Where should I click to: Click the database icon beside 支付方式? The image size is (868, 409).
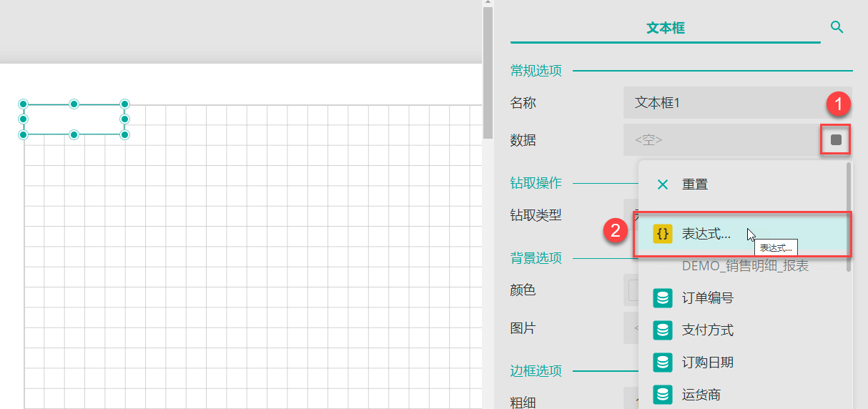pyautogui.click(x=663, y=330)
